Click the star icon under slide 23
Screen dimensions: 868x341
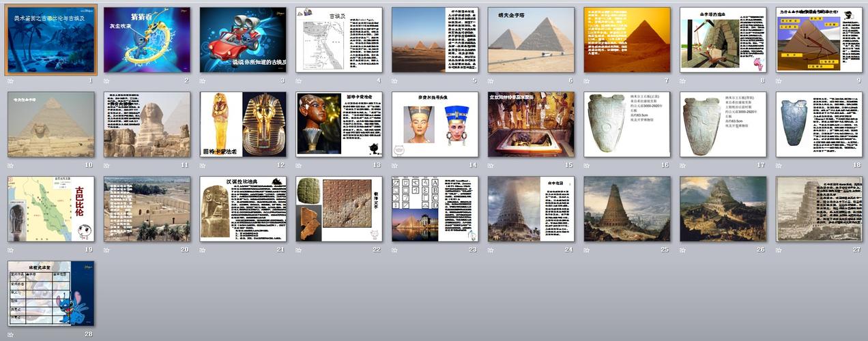pyautogui.click(x=395, y=250)
